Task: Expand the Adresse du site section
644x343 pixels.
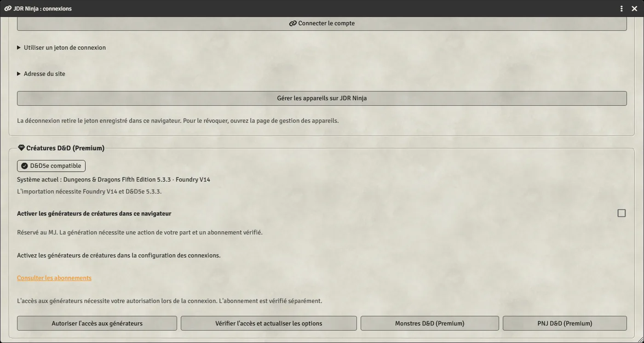Action: tap(41, 74)
